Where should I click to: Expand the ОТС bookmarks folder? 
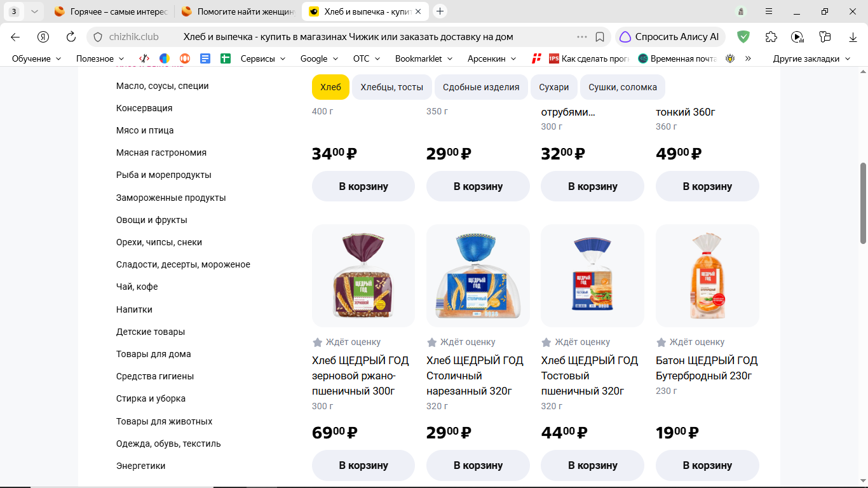coord(367,58)
